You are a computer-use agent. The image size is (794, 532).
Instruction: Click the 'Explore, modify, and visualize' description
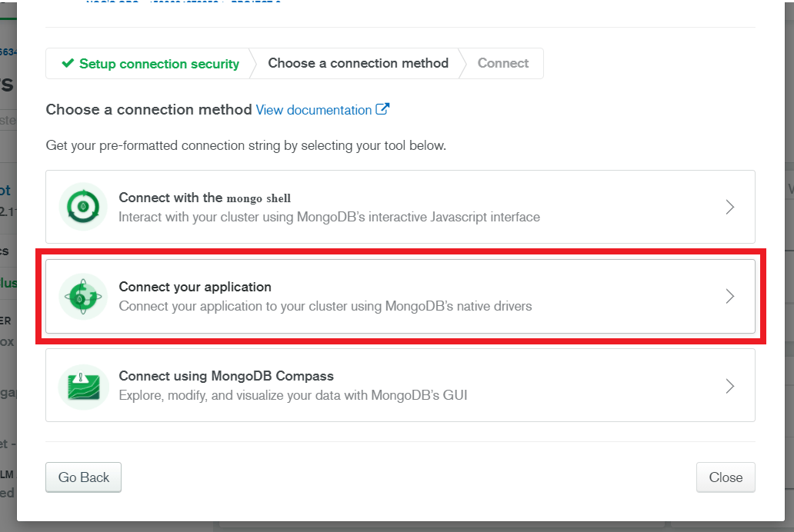click(x=292, y=396)
